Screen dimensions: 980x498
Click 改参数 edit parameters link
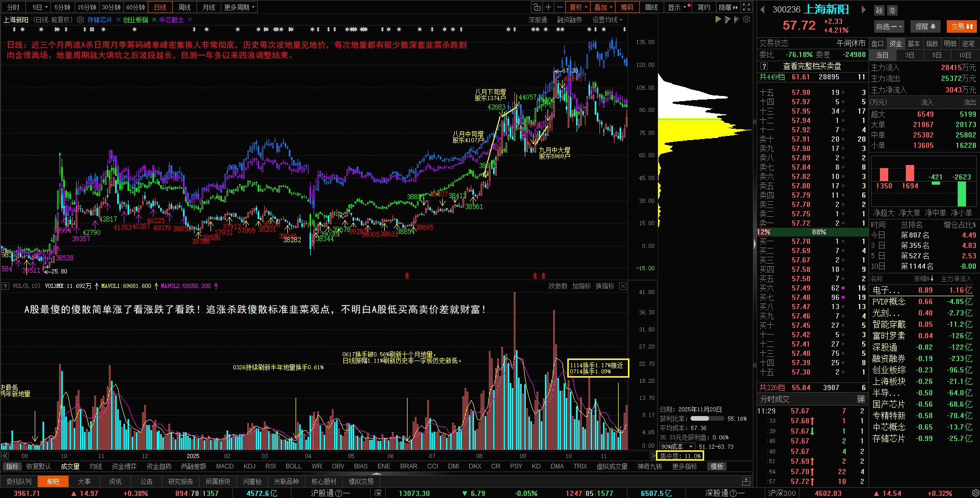click(558, 286)
